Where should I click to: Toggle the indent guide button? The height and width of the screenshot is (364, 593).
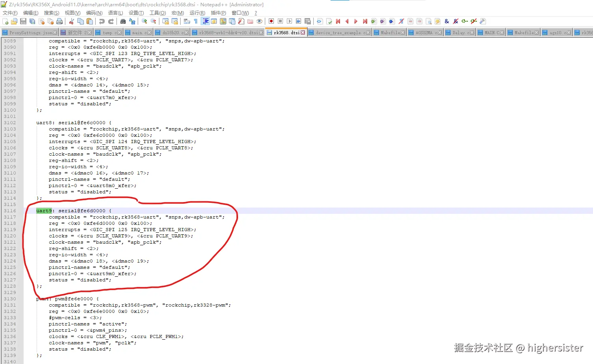205,21
